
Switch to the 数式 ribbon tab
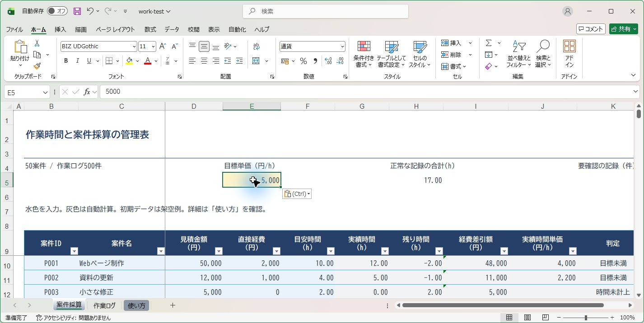click(150, 29)
